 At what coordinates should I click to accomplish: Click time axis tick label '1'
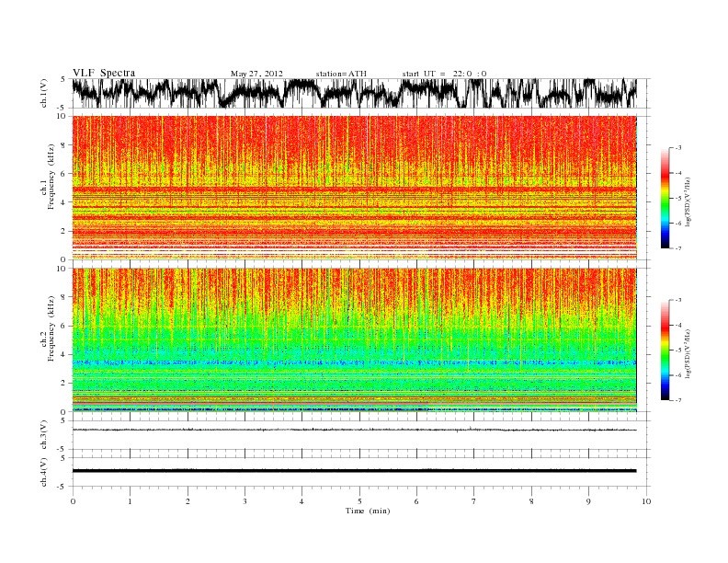tap(131, 501)
